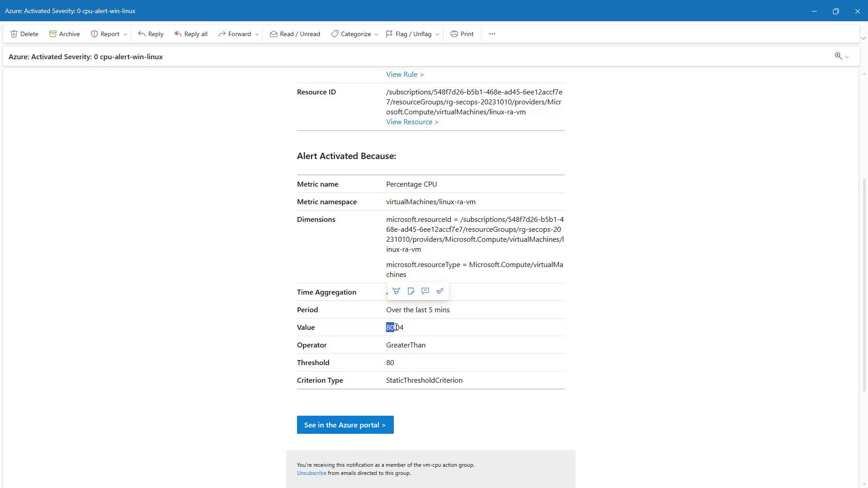Toggle Read / Unread status
This screenshot has width=868, height=488.
(295, 34)
